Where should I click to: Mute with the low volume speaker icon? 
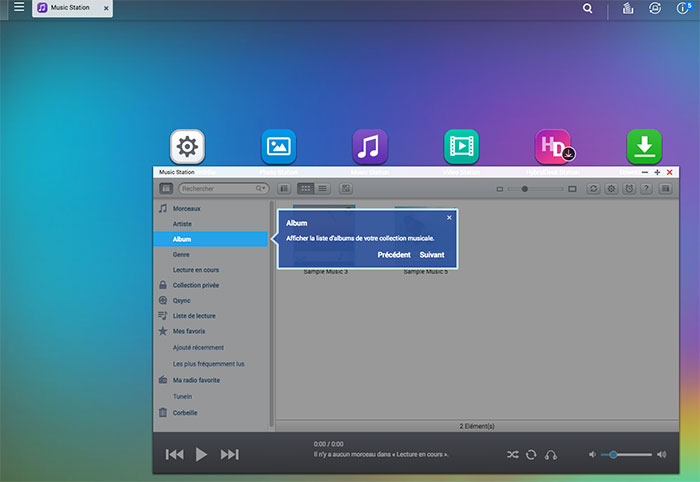[x=592, y=454]
